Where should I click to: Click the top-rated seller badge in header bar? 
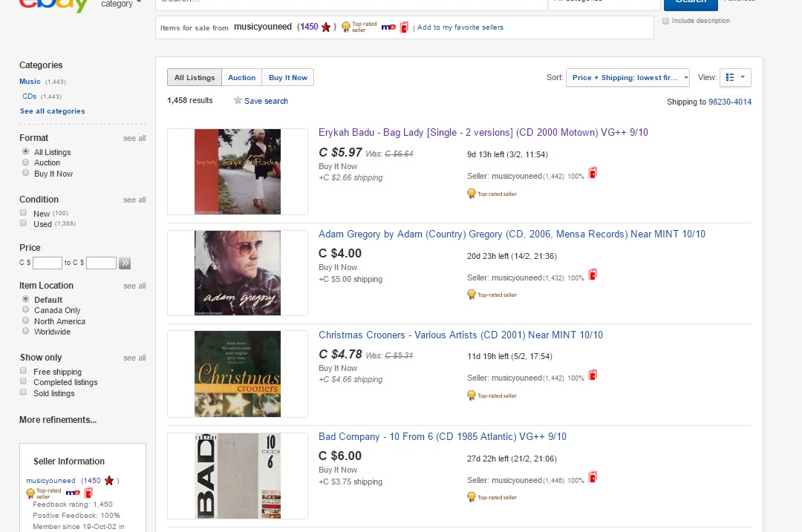(x=359, y=27)
